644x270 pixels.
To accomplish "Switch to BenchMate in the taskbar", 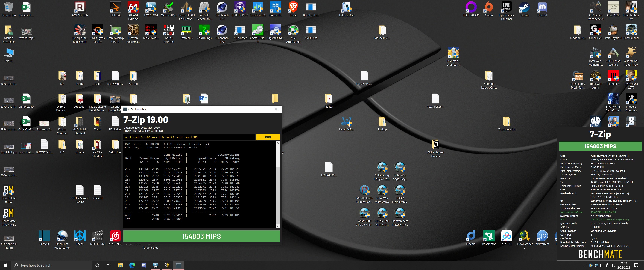I will (x=167, y=265).
